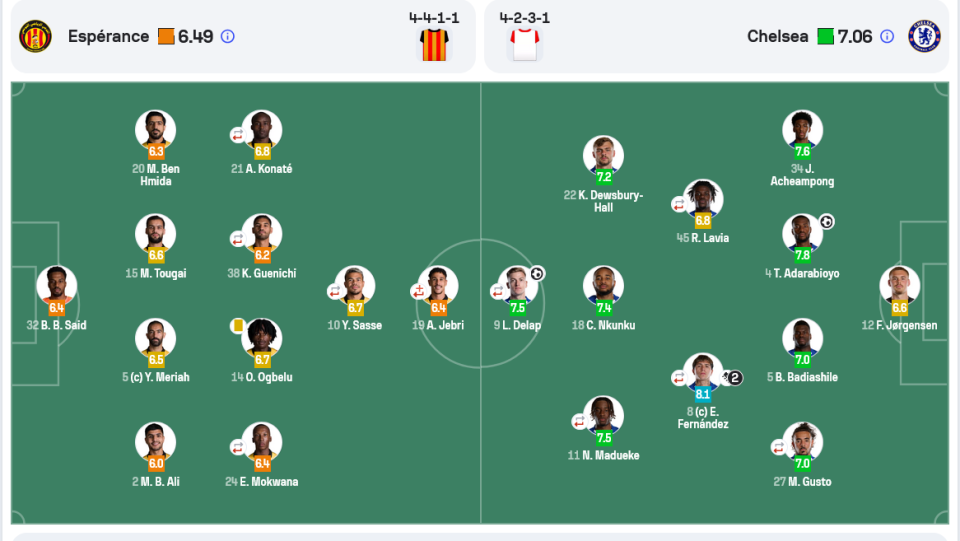The height and width of the screenshot is (541, 960).
Task: Click goal icon on T. Adarabioyo
Action: point(827,222)
